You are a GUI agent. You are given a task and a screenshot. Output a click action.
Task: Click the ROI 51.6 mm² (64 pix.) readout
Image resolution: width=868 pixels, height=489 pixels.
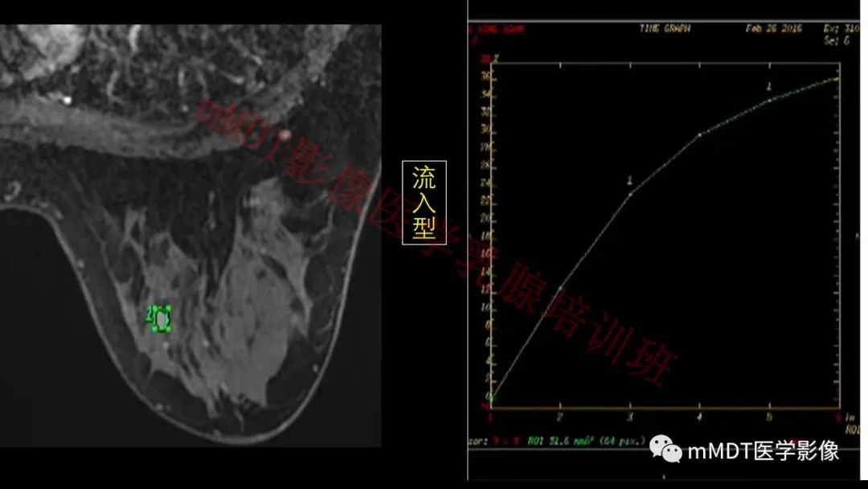click(x=586, y=442)
